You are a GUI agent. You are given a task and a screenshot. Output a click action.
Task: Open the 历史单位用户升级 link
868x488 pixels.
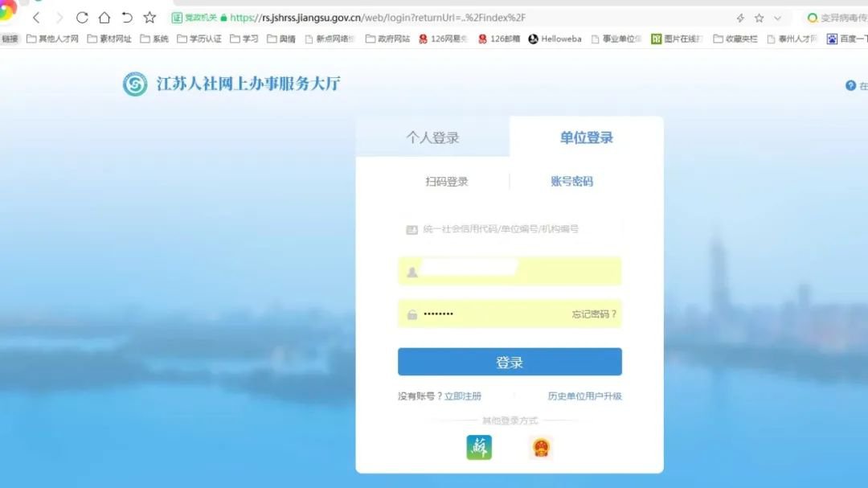[584, 396]
